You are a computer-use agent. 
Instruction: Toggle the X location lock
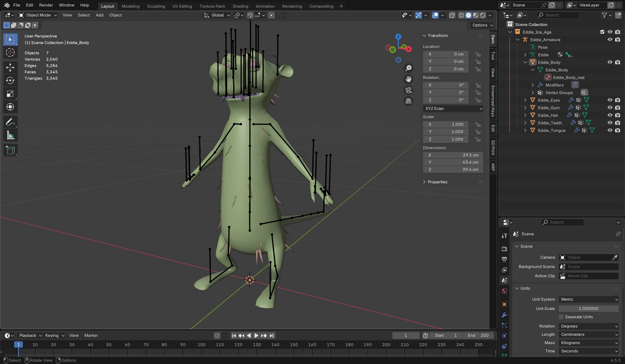[478, 54]
